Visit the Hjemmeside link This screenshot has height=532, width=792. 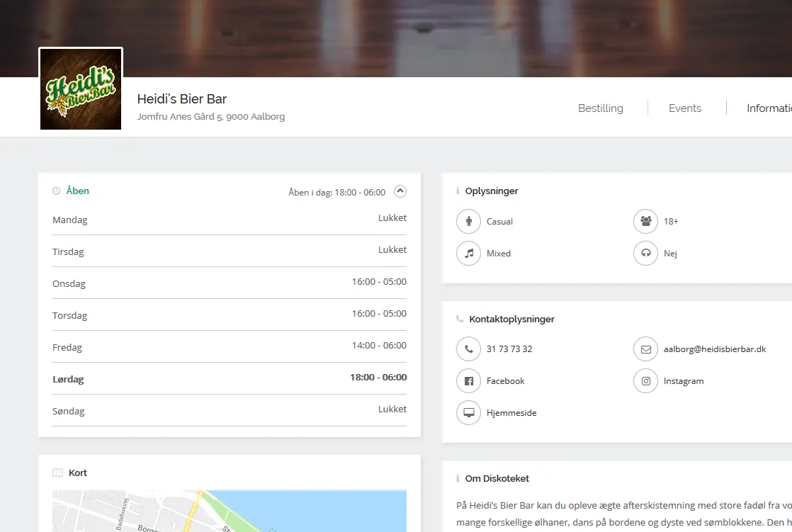pos(511,413)
